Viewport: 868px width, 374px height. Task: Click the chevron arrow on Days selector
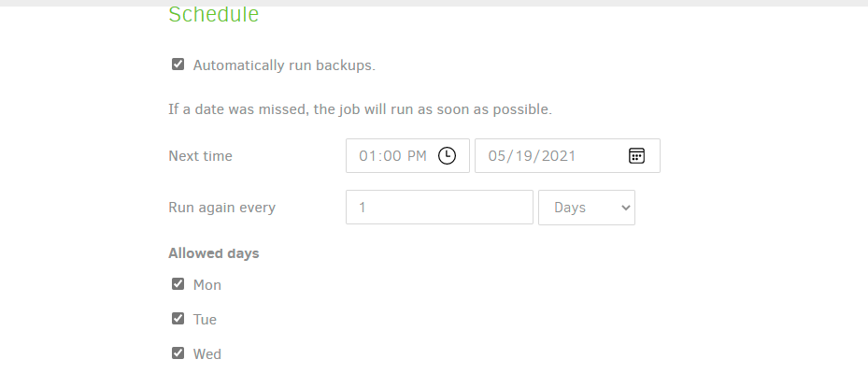(625, 208)
